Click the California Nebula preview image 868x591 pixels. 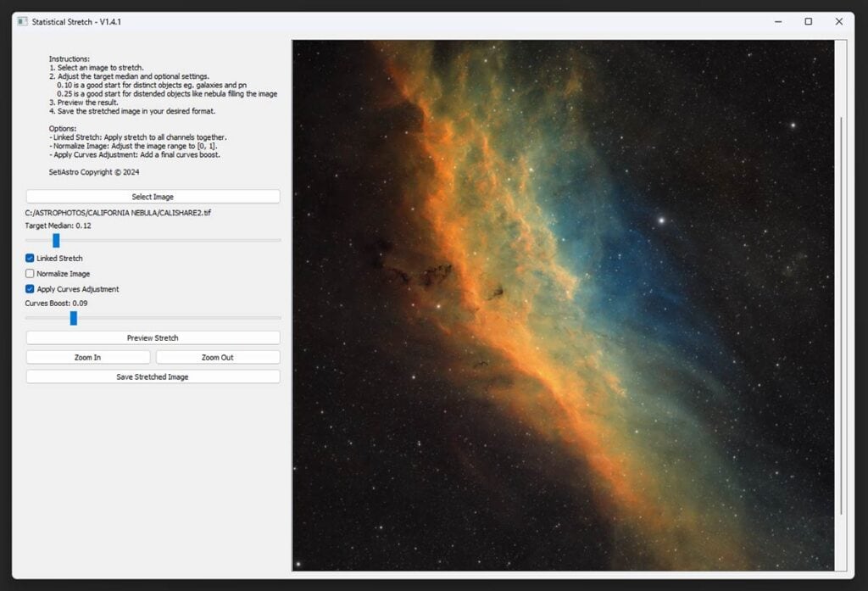click(568, 305)
